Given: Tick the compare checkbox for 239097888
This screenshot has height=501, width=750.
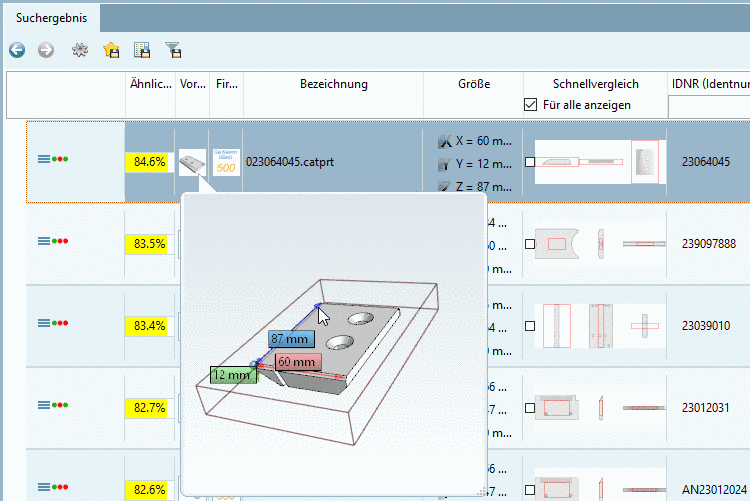Looking at the screenshot, I should point(530,244).
